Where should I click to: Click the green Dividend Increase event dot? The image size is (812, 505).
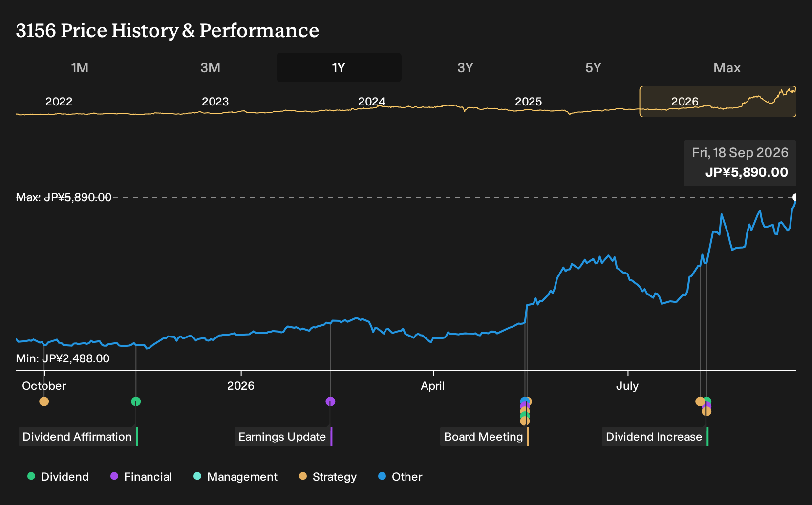pos(707,400)
